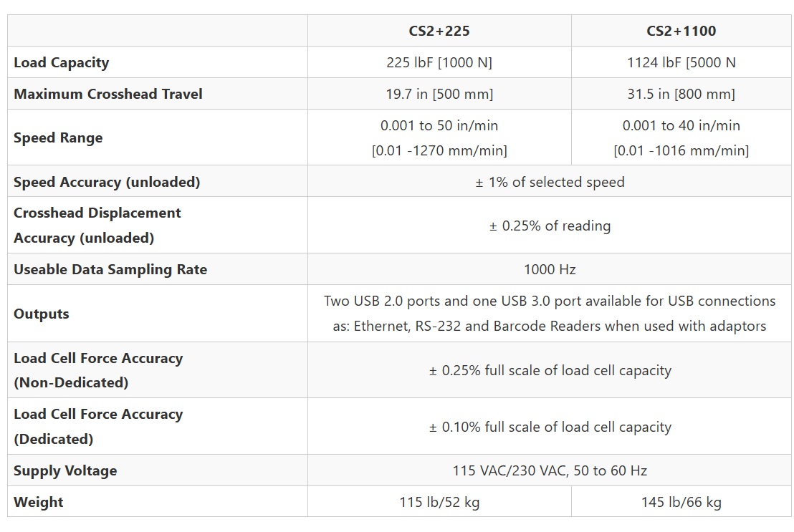
Task: Click the 225 lbF [1000 N] cell
Action: [x=439, y=62]
